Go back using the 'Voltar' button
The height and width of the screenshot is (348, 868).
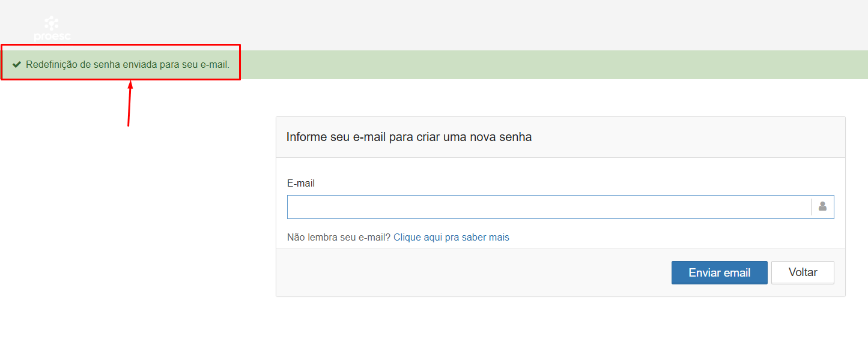click(803, 272)
